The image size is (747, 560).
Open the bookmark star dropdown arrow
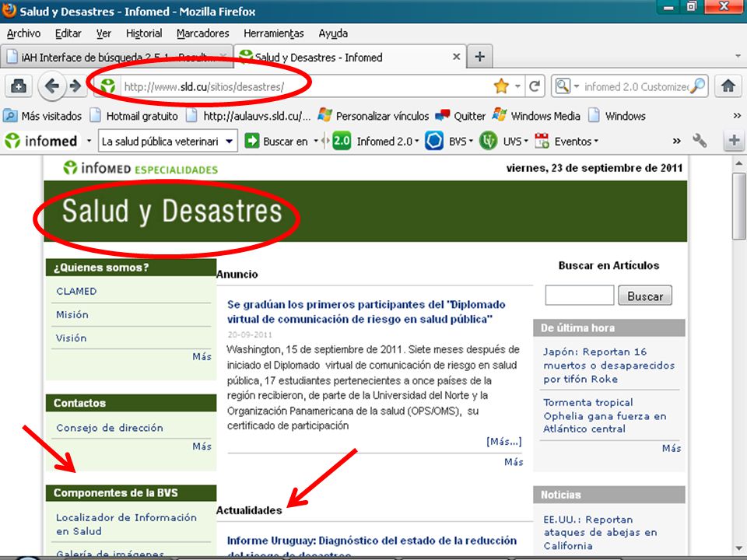(x=517, y=86)
